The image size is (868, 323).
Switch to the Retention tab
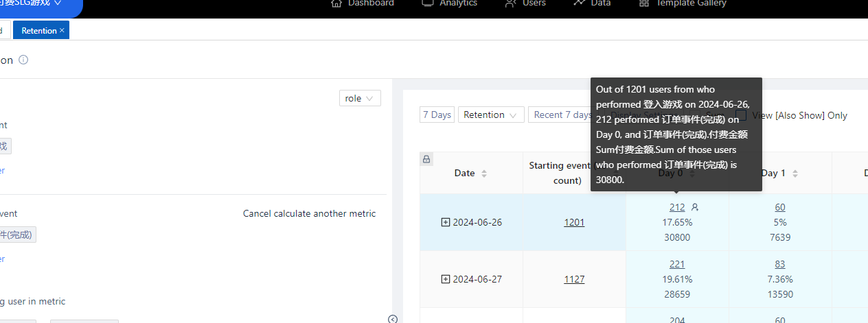[x=38, y=30]
